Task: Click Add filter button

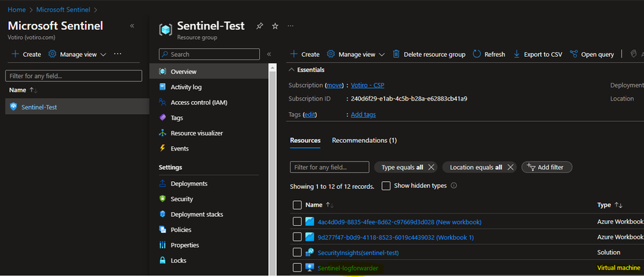Action: 547,168
